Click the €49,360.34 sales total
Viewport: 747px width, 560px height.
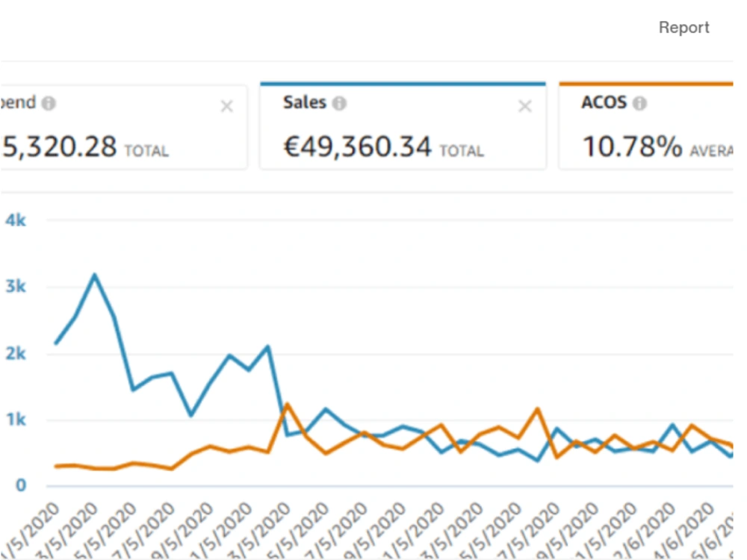coord(357,146)
